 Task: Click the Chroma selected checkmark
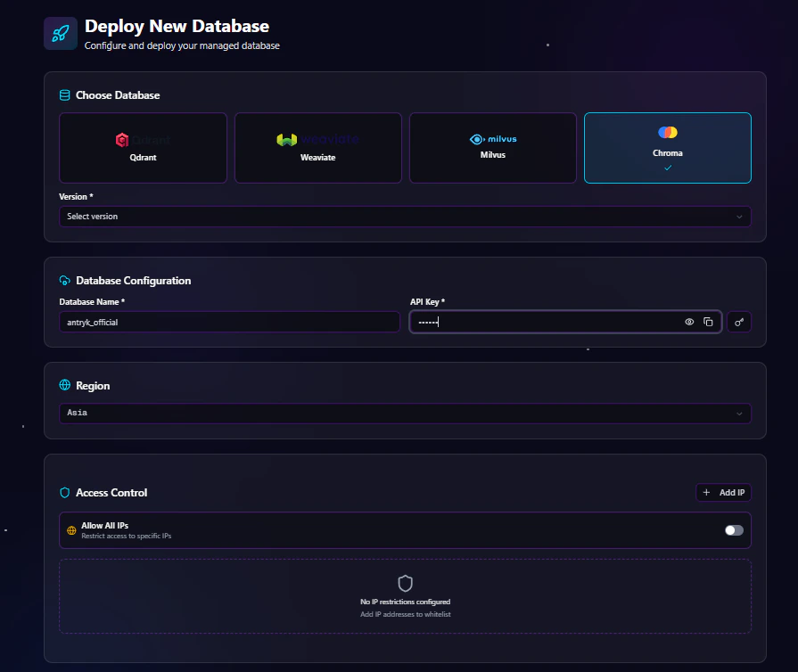(668, 168)
